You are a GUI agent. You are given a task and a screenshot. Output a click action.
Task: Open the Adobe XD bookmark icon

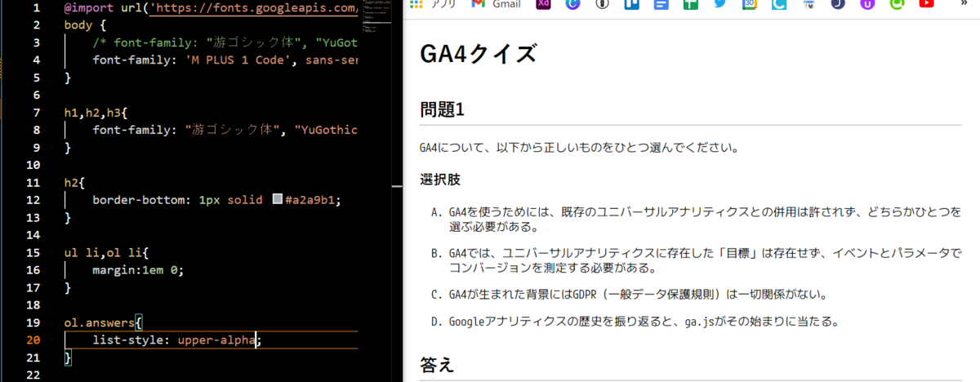coord(543,4)
